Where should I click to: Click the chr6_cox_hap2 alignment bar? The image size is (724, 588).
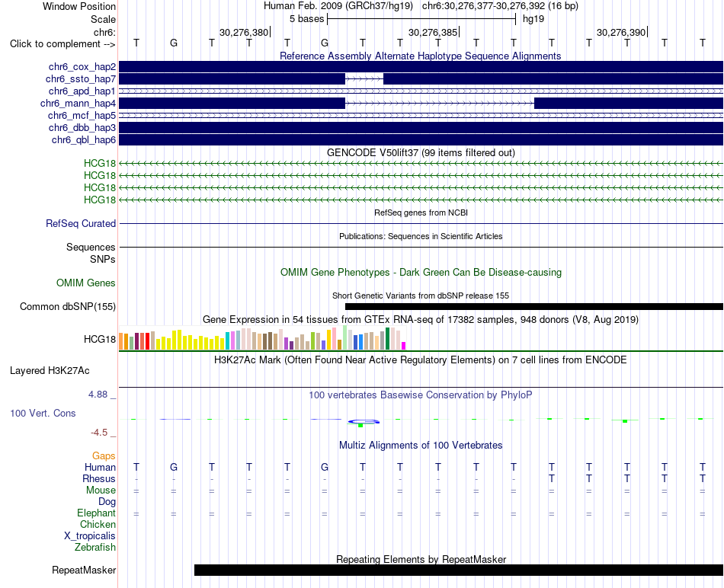coord(421,67)
